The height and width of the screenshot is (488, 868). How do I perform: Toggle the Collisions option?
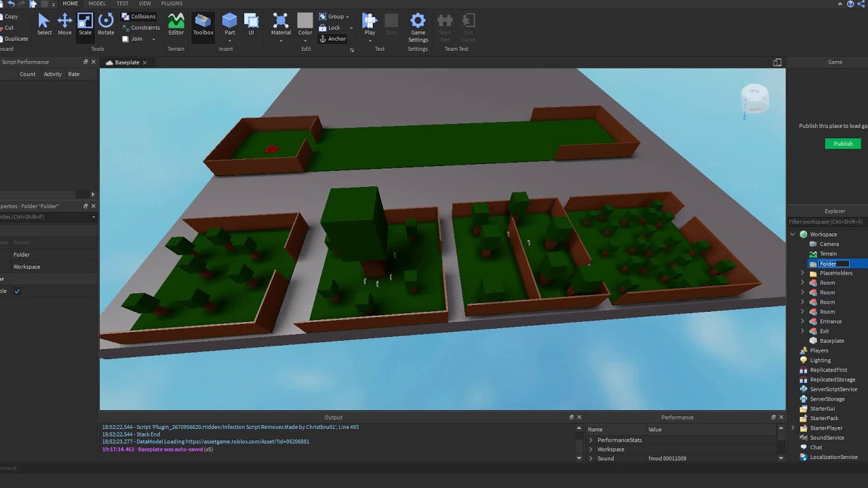138,16
